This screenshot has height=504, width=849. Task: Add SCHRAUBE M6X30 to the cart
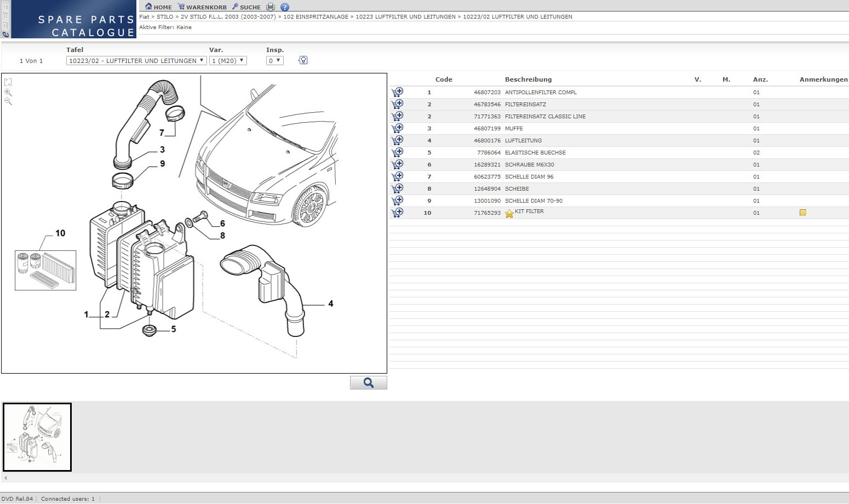pyautogui.click(x=398, y=164)
